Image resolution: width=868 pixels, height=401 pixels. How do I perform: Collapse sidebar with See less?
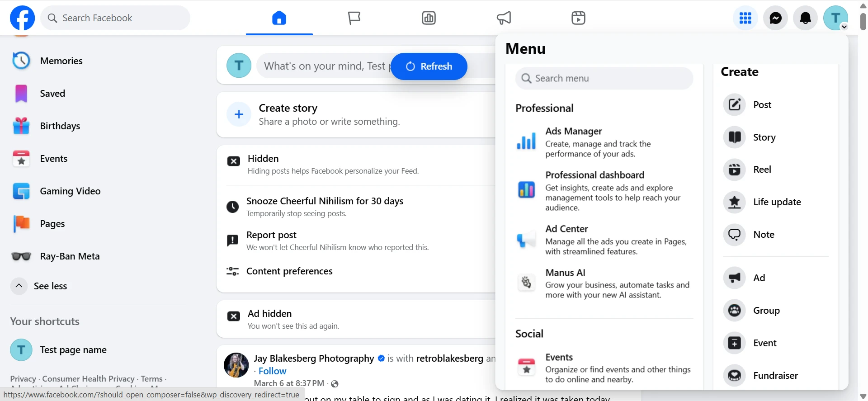click(50, 286)
